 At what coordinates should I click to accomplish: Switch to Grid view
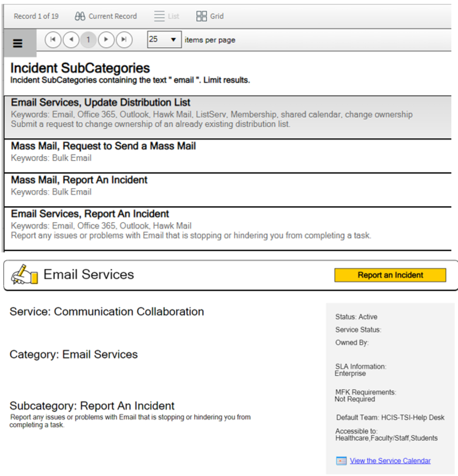click(202, 16)
